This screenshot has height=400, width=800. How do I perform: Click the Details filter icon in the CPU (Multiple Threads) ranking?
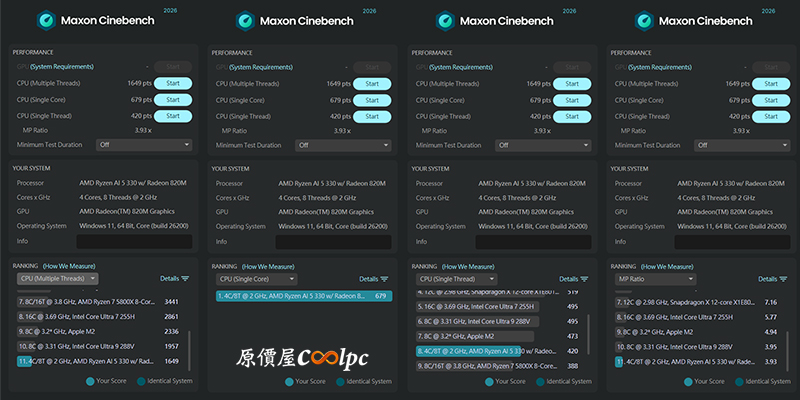point(186,279)
